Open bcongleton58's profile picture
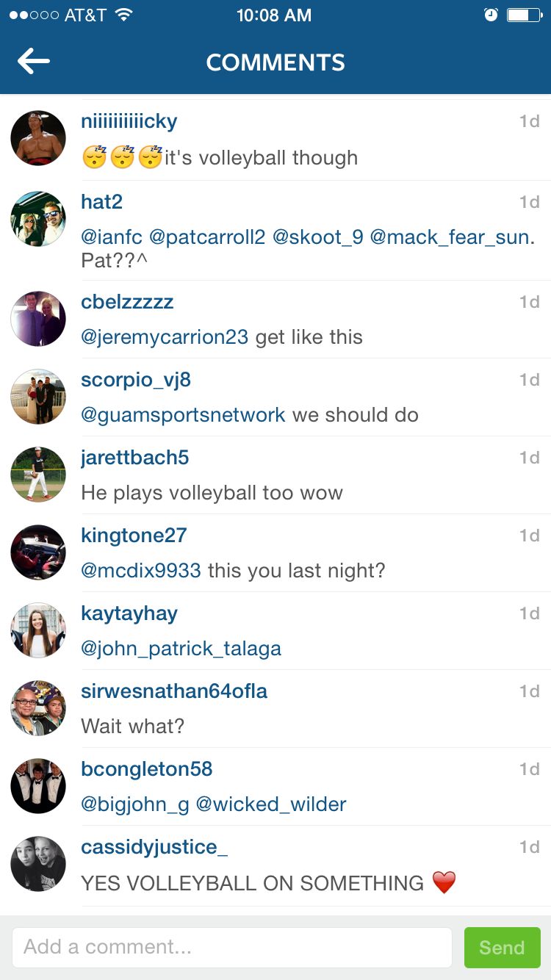The height and width of the screenshot is (980, 551). pos(38,786)
